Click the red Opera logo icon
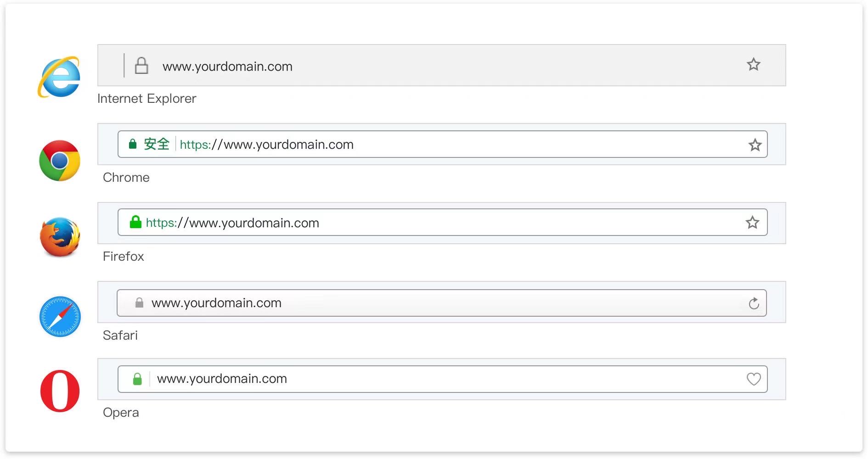This screenshot has width=868, height=459. (x=60, y=391)
